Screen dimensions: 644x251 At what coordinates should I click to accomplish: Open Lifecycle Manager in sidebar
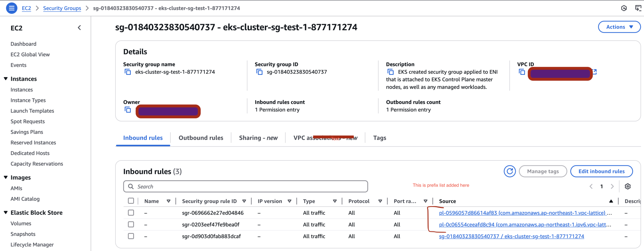[x=32, y=245]
